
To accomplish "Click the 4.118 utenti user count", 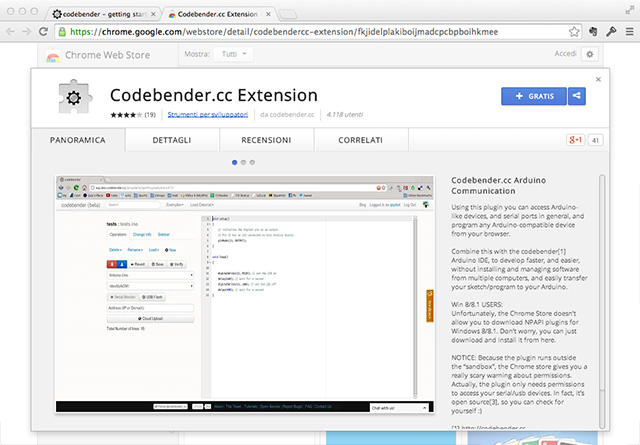I will point(344,114).
